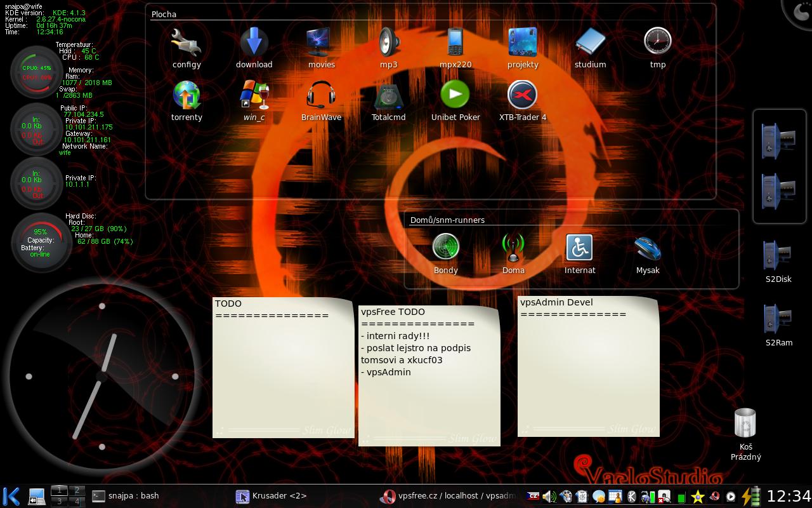Launch Totalcmd icon

388,95
